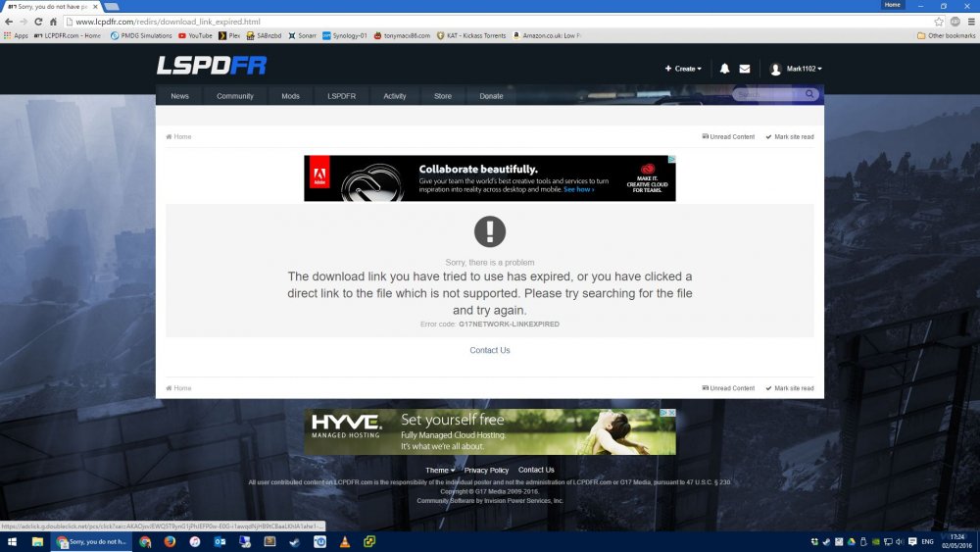The image size is (980, 552).
Task: Click the bottom Unread Content link
Action: point(729,388)
